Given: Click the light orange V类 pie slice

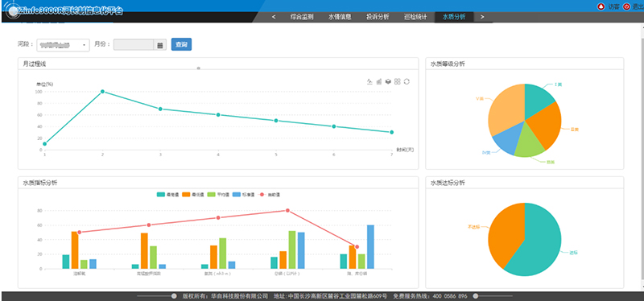Looking at the screenshot, I should pos(506,111).
